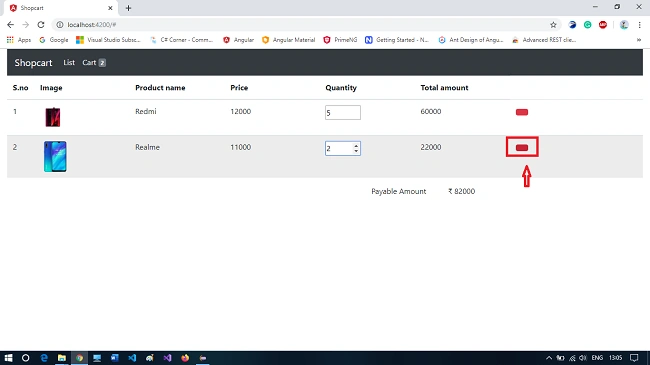Open the Visual Studio Subscriptions bookmark
The image size is (650, 365).
point(109,40)
